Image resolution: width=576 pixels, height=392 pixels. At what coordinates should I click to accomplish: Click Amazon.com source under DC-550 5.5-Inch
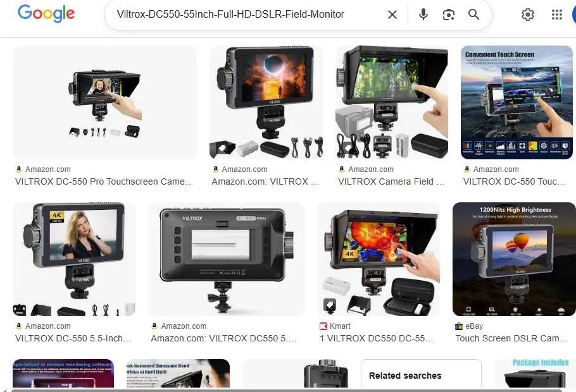coord(48,326)
